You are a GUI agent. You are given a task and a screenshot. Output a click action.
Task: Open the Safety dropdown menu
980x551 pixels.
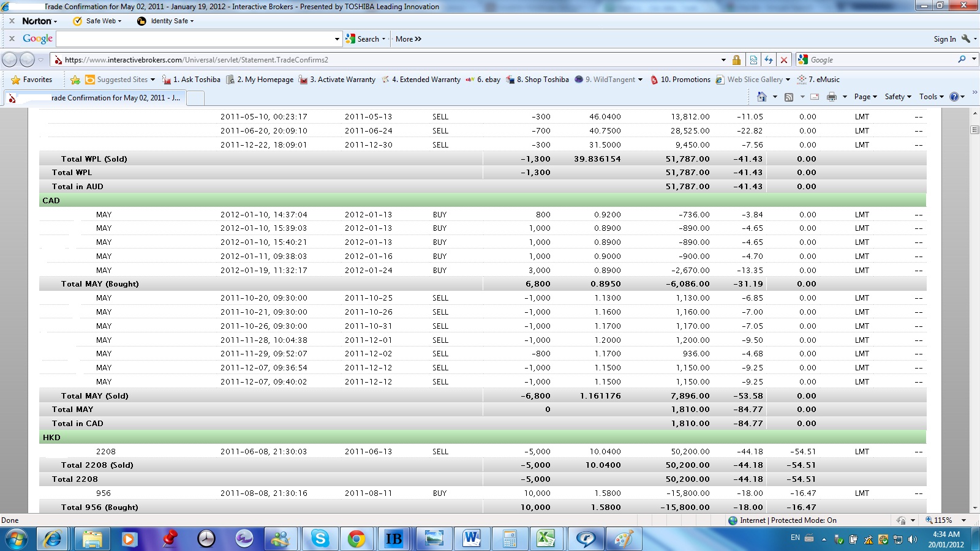(897, 97)
